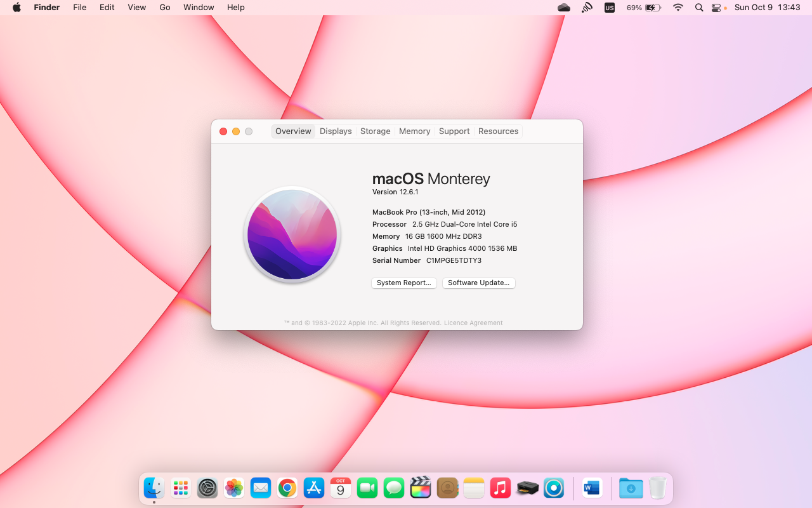This screenshot has width=812, height=508.
Task: Launch Final Cut Pro from Dock
Action: [421, 488]
